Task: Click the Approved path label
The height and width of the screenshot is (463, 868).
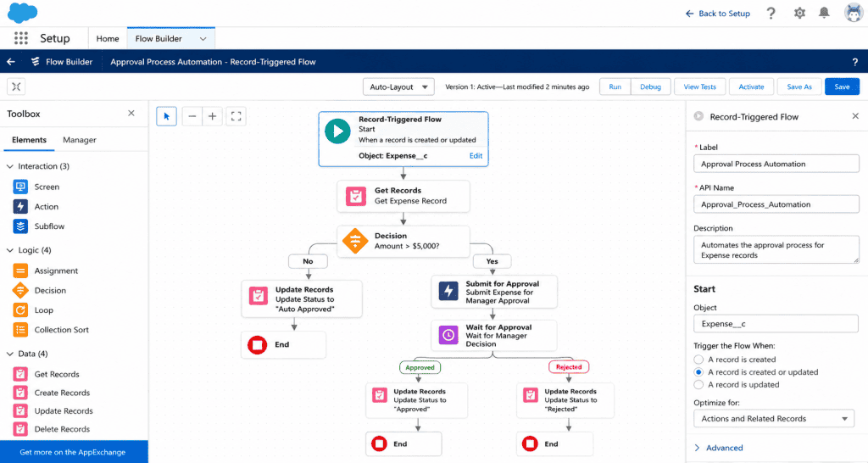Action: pos(420,367)
